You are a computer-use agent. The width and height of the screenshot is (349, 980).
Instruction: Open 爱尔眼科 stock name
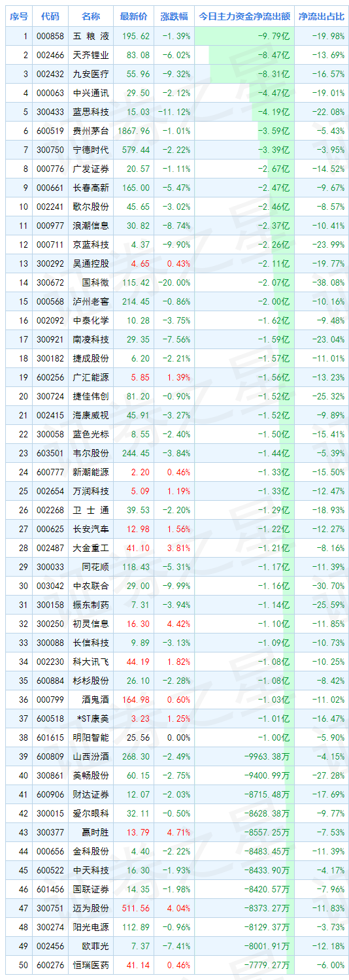click(91, 813)
